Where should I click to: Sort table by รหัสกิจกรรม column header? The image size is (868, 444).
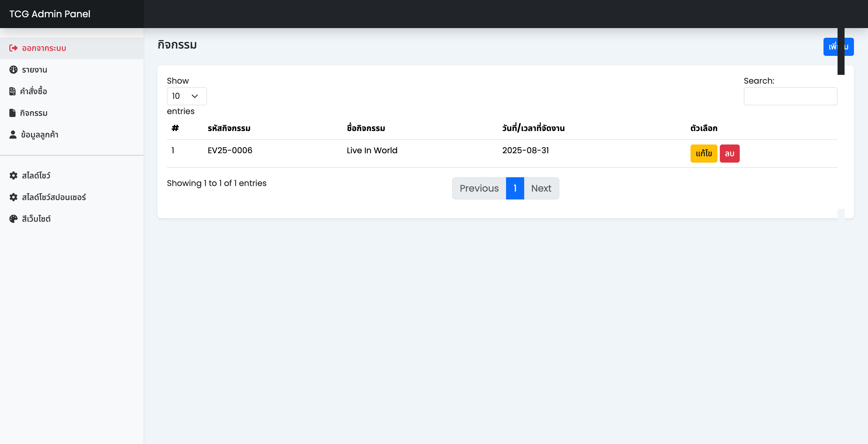pyautogui.click(x=229, y=128)
